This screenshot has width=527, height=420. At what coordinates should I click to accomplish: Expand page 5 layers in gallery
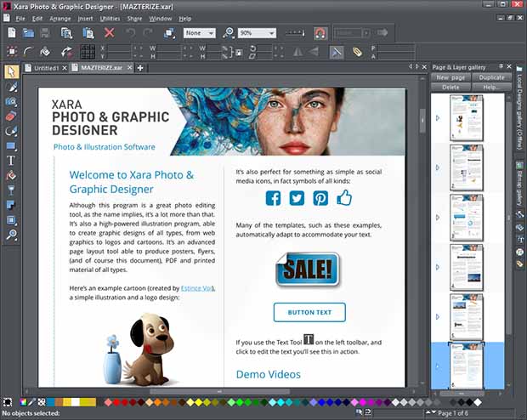[438, 317]
